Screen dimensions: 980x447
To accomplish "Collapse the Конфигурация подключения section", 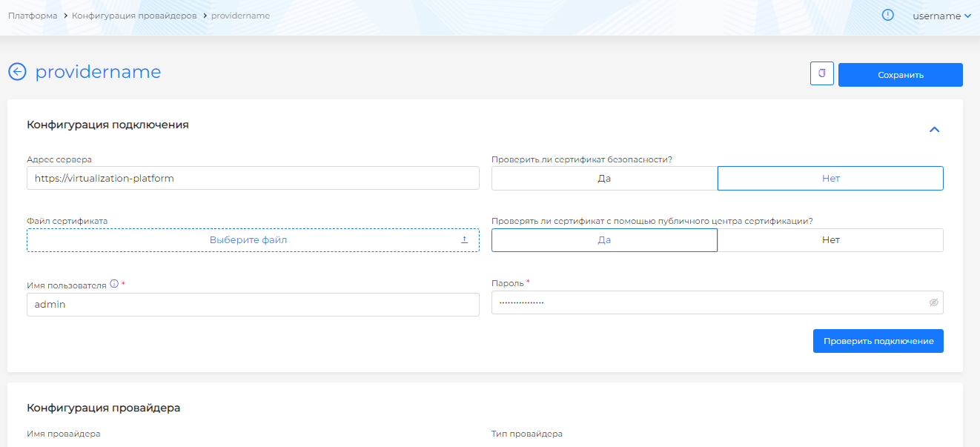I will [934, 130].
